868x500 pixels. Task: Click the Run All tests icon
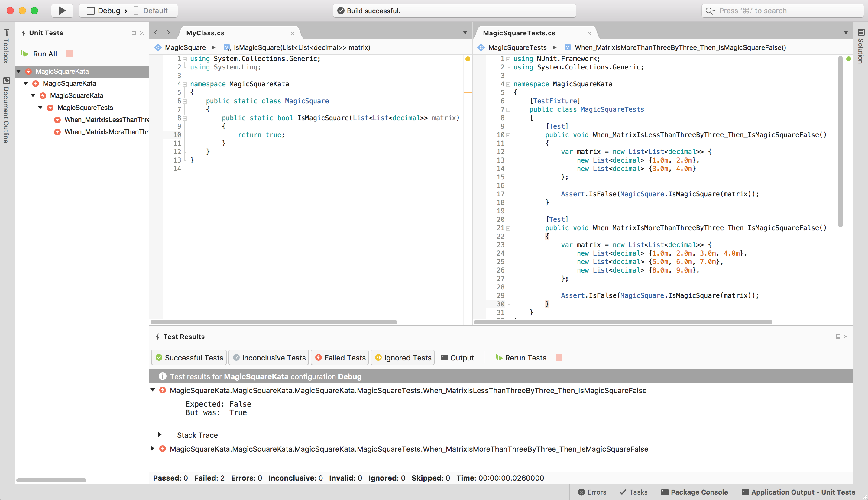pos(25,54)
